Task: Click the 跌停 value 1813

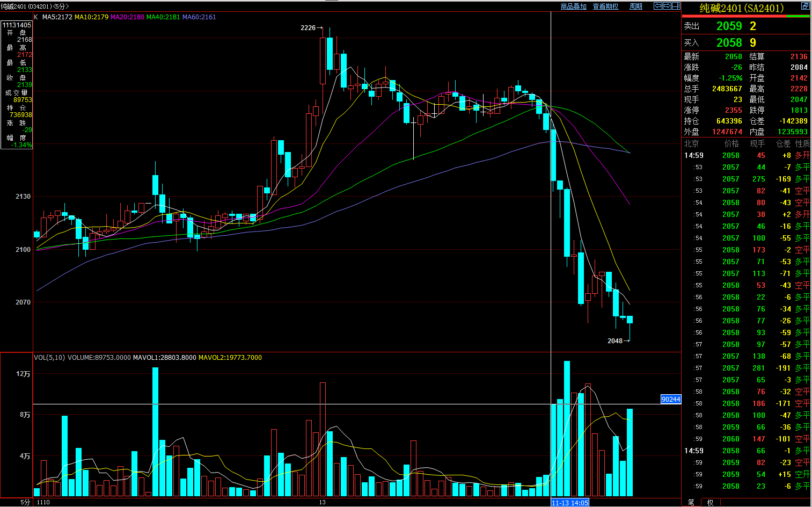Action: (799, 110)
